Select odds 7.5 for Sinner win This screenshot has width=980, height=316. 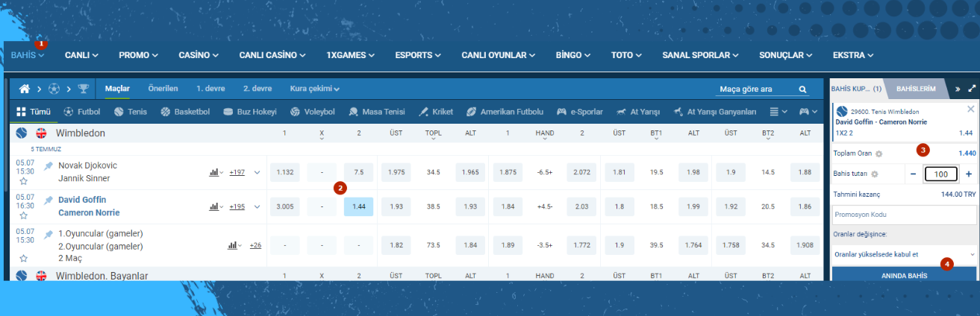[359, 172]
